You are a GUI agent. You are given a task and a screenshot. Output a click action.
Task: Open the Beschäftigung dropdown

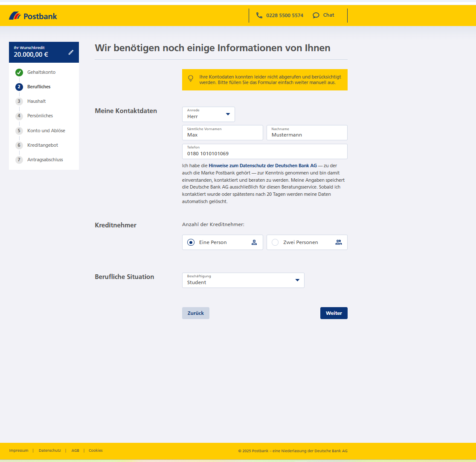(x=243, y=280)
